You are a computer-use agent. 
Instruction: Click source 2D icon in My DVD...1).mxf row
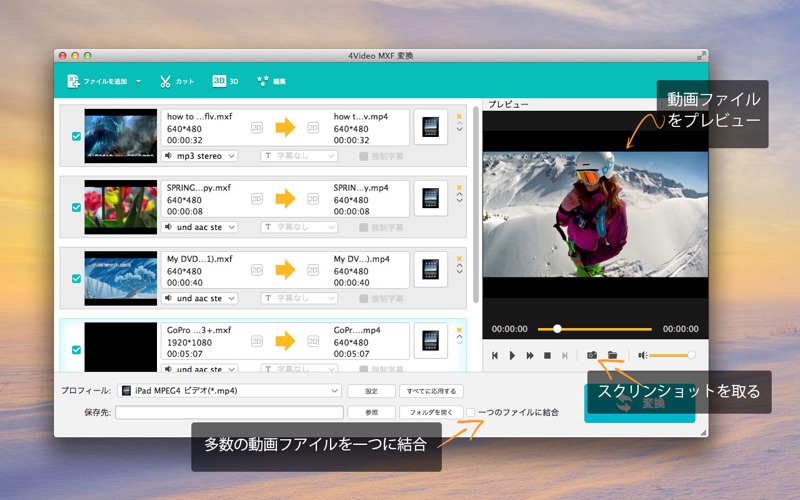pos(257,270)
